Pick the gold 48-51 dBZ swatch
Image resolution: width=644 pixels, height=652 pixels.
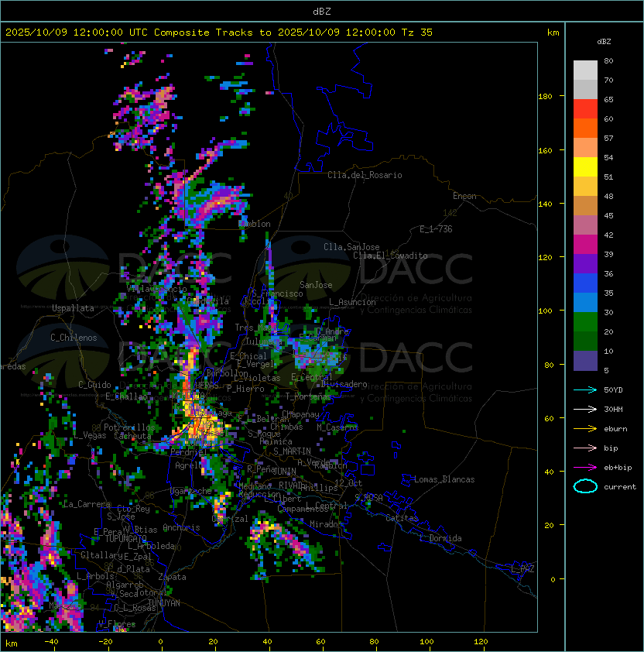click(x=585, y=187)
